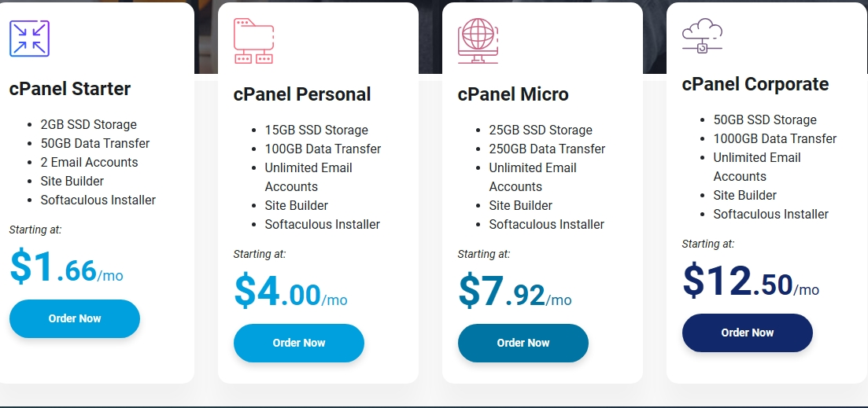Click the cPanel Personal folder icon
This screenshot has height=408, width=868.
point(253,41)
